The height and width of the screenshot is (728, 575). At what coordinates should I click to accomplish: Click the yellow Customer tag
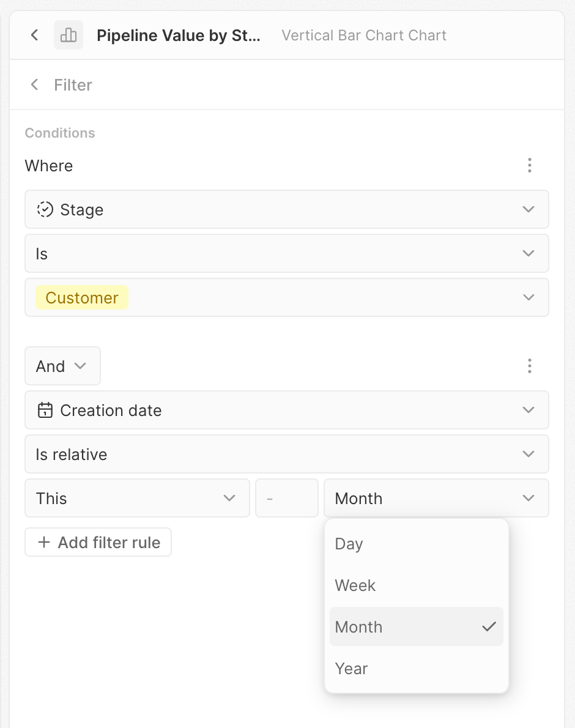point(82,297)
